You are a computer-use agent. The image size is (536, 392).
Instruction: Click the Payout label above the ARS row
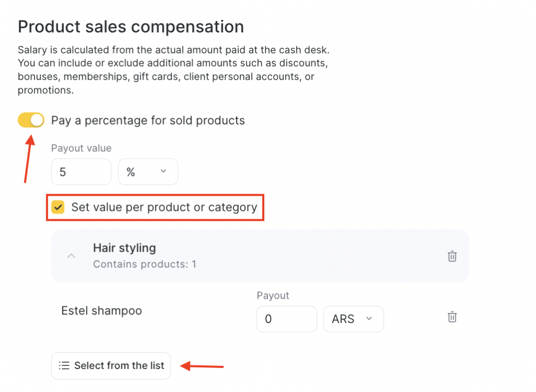point(273,296)
